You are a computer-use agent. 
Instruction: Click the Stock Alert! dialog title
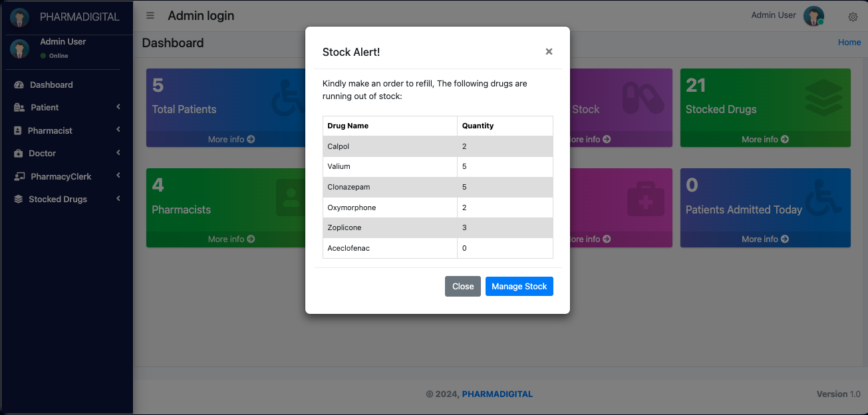[x=351, y=52]
